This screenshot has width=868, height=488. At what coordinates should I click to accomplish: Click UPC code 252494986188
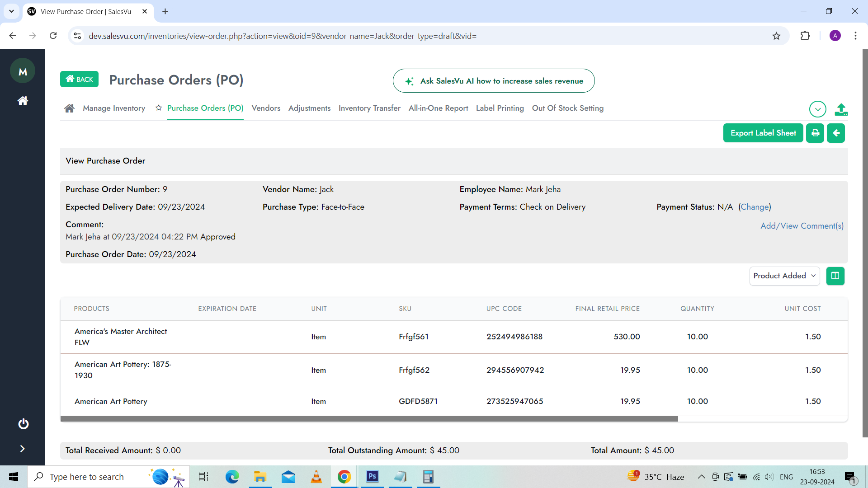point(514,337)
